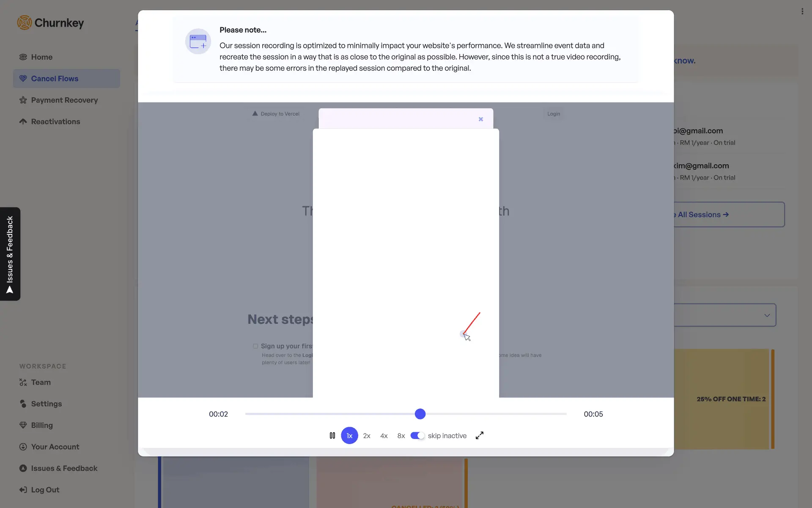Viewport: 812px width, 508px height.
Task: Open Payment Recovery in sidebar
Action: [64, 100]
